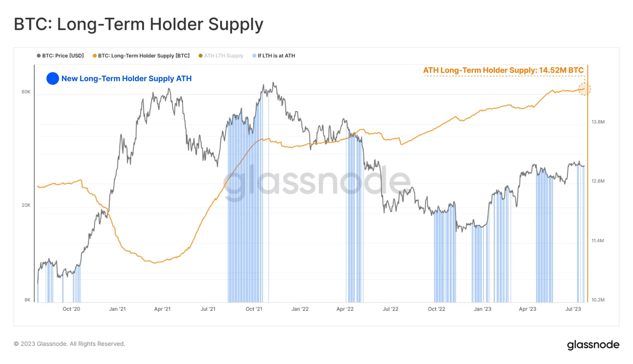Click the chart title BTC: Long-Term Holder Supply
Screen dimensions: 633x364
(x=138, y=24)
